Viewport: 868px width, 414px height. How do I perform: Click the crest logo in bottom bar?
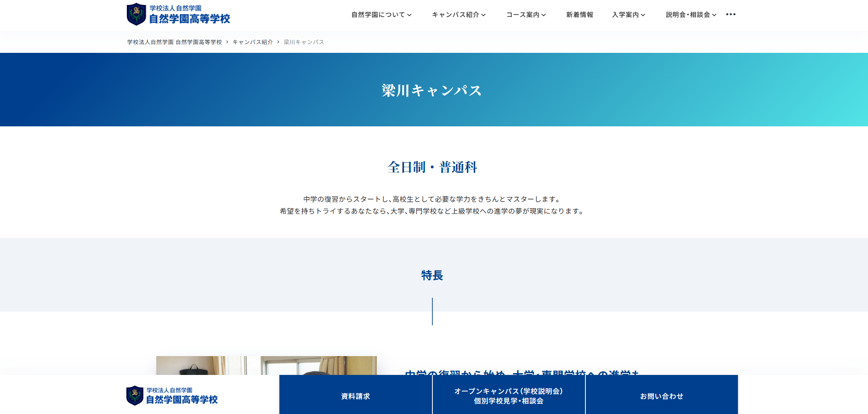point(135,396)
